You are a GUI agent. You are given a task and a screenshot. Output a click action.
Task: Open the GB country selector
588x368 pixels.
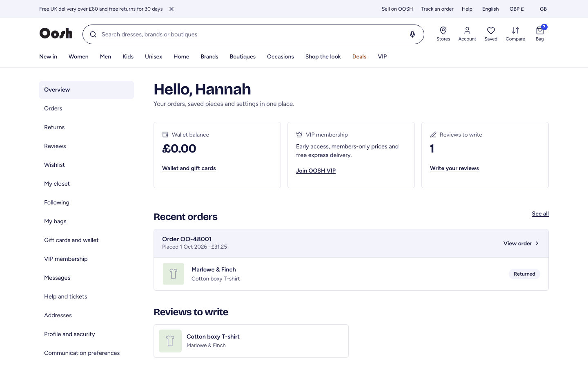pyautogui.click(x=543, y=9)
